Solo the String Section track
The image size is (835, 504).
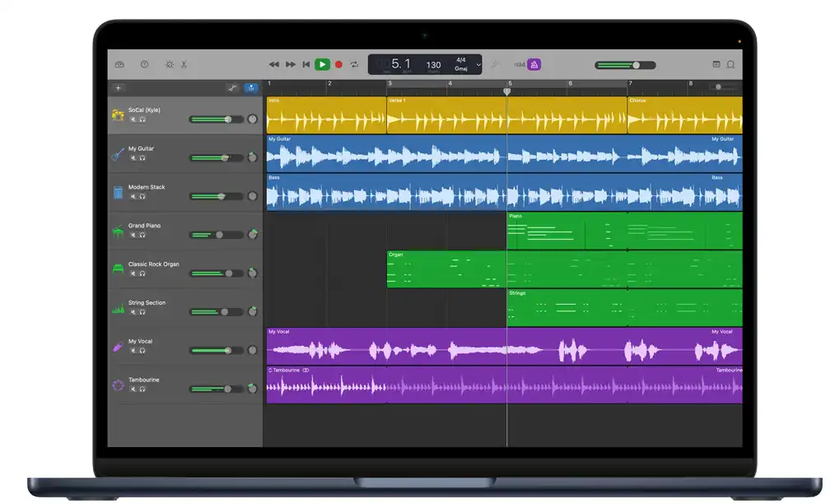(x=142, y=312)
